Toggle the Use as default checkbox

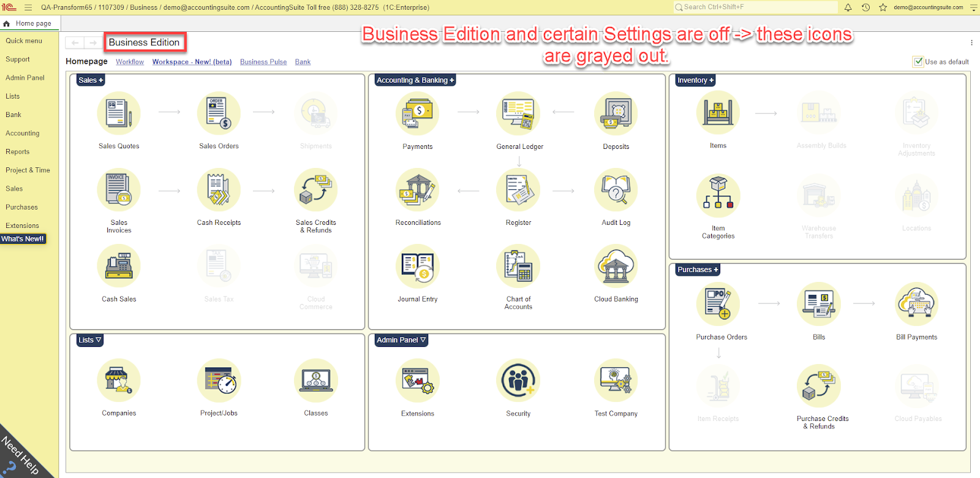[918, 61]
